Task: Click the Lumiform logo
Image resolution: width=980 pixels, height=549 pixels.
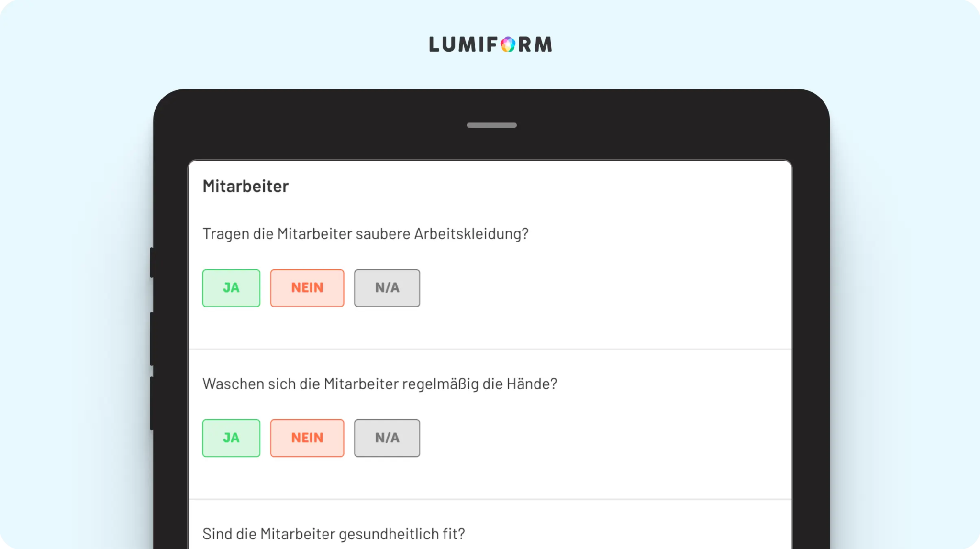Action: [x=490, y=44]
